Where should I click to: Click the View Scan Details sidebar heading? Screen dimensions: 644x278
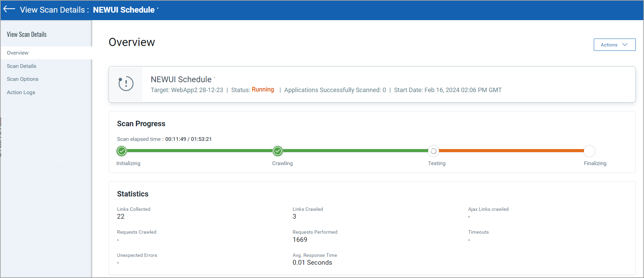tap(27, 34)
